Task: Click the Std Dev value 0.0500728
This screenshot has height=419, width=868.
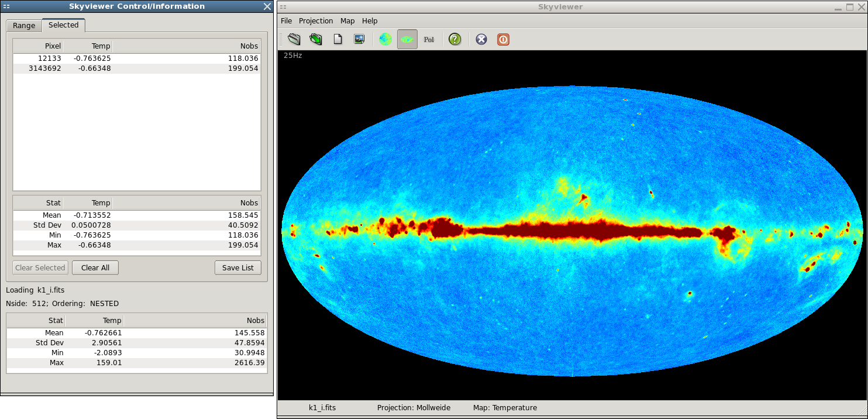Action: [91, 225]
